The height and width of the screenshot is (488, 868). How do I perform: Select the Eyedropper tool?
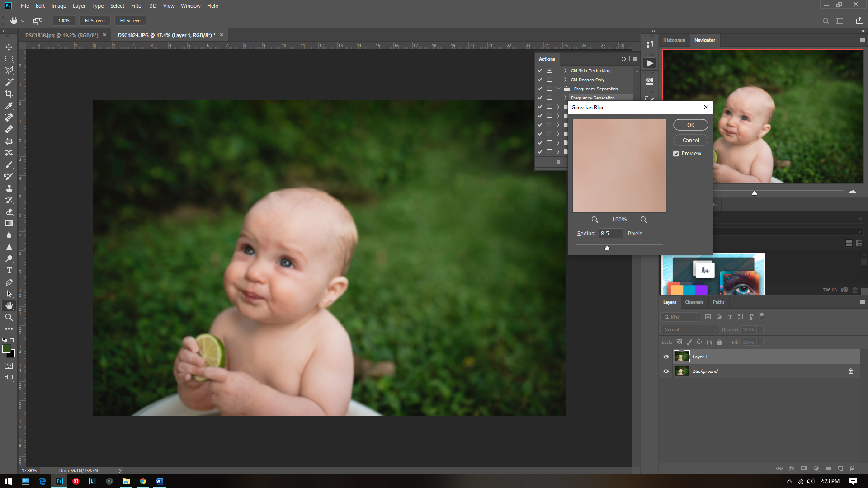click(x=9, y=106)
